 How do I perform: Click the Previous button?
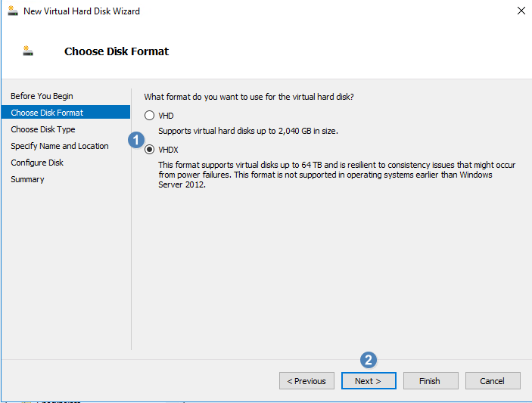306,380
